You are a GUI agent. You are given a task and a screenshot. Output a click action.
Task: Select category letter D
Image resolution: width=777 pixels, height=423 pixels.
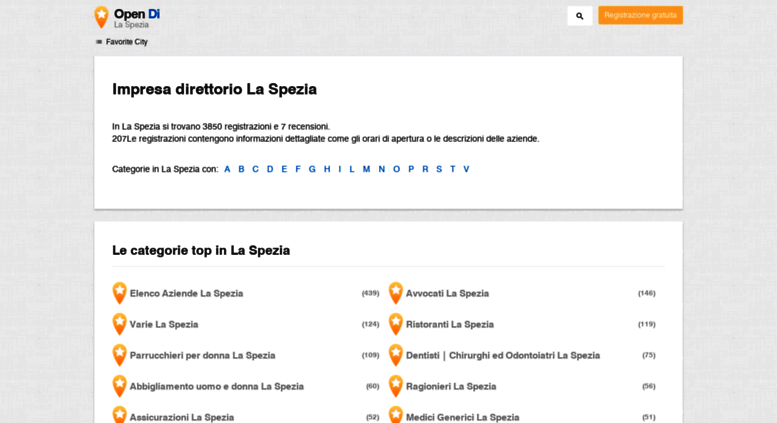click(270, 169)
